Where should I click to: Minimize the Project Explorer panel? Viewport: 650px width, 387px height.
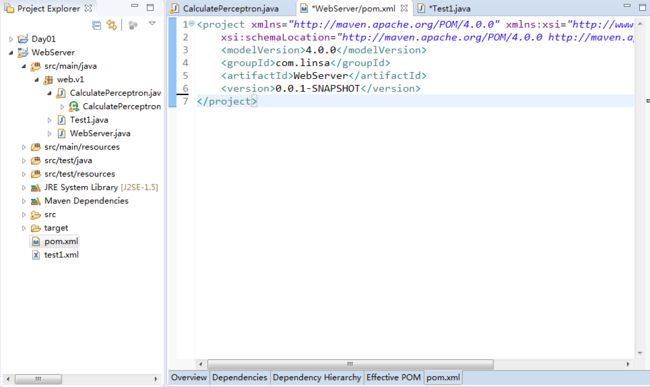pyautogui.click(x=134, y=6)
